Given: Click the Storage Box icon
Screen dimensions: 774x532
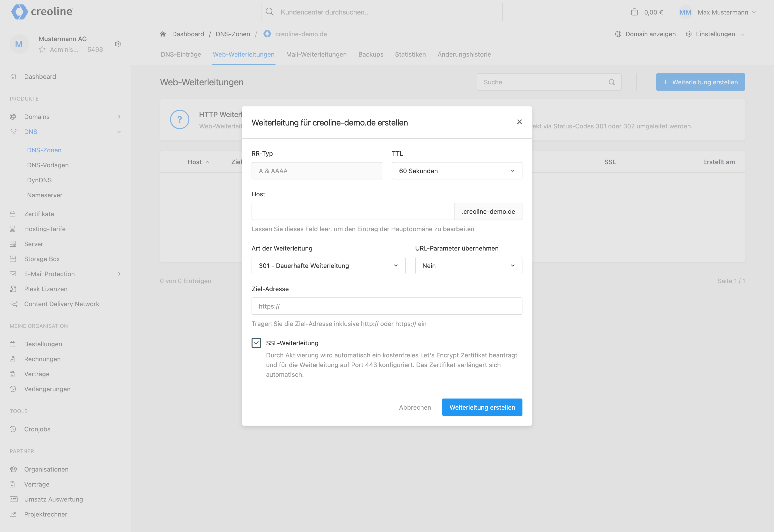Looking at the screenshot, I should (x=13, y=259).
